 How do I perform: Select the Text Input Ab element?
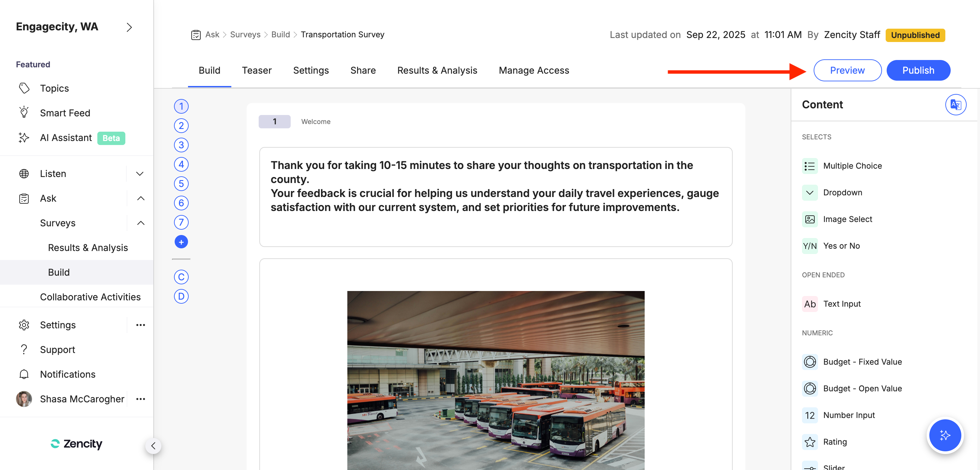tap(810, 304)
